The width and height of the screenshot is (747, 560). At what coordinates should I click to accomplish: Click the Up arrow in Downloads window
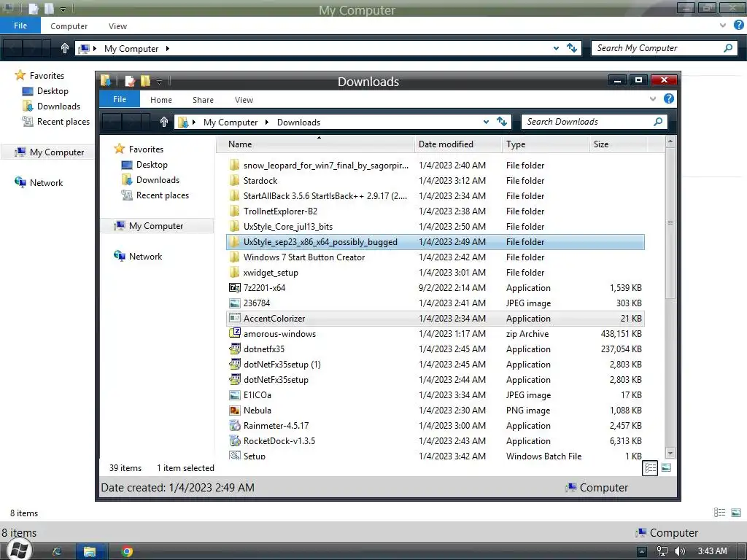point(164,122)
